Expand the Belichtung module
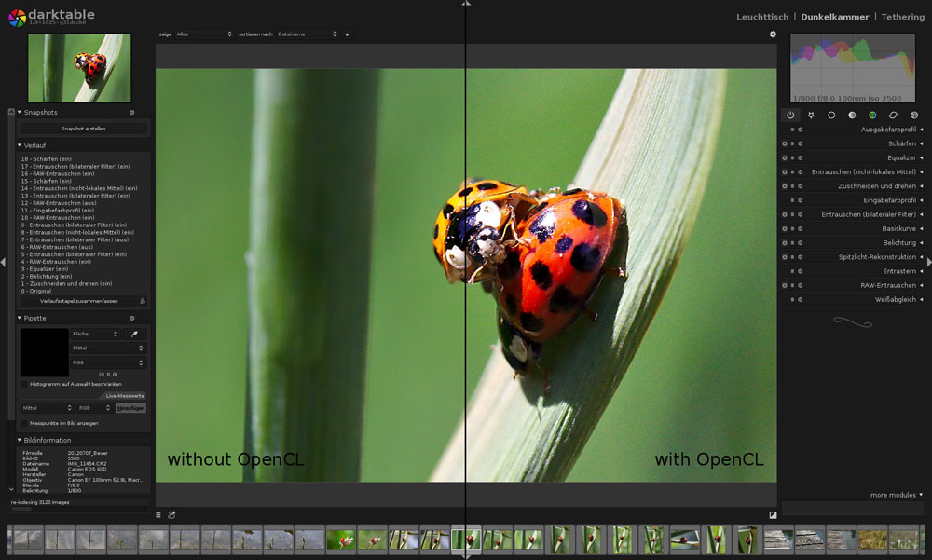The width and height of the screenshot is (932, 560). (x=899, y=242)
